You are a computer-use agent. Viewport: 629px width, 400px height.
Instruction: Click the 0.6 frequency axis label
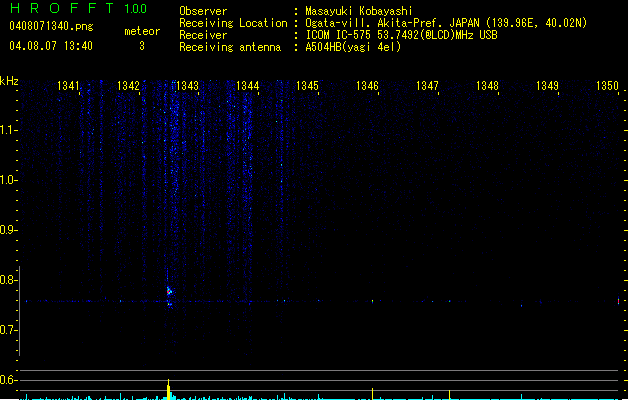point(8,380)
